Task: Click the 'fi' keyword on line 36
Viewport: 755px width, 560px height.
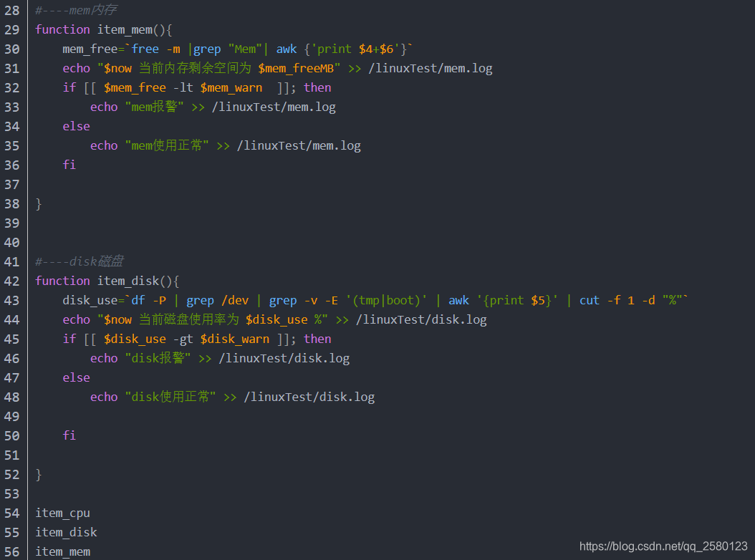Action: 69,165
